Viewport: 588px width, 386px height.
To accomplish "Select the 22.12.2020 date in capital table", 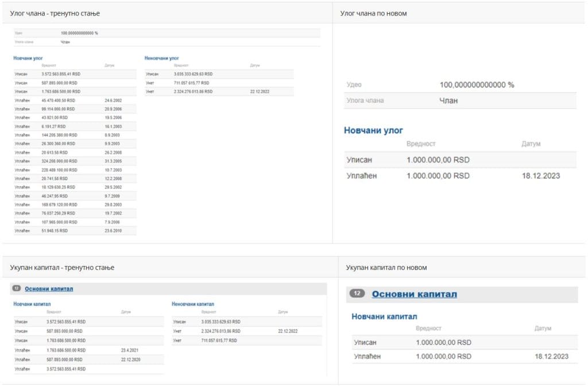I will (131, 359).
